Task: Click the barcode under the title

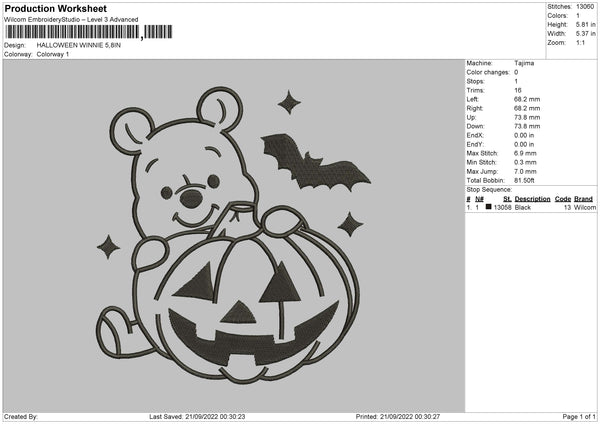Action: [89, 32]
